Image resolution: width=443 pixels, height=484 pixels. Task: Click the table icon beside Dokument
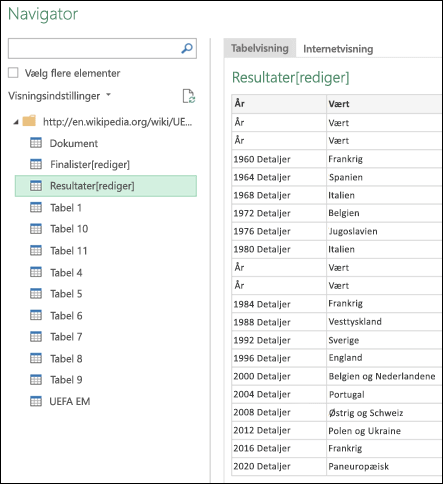pyautogui.click(x=36, y=143)
